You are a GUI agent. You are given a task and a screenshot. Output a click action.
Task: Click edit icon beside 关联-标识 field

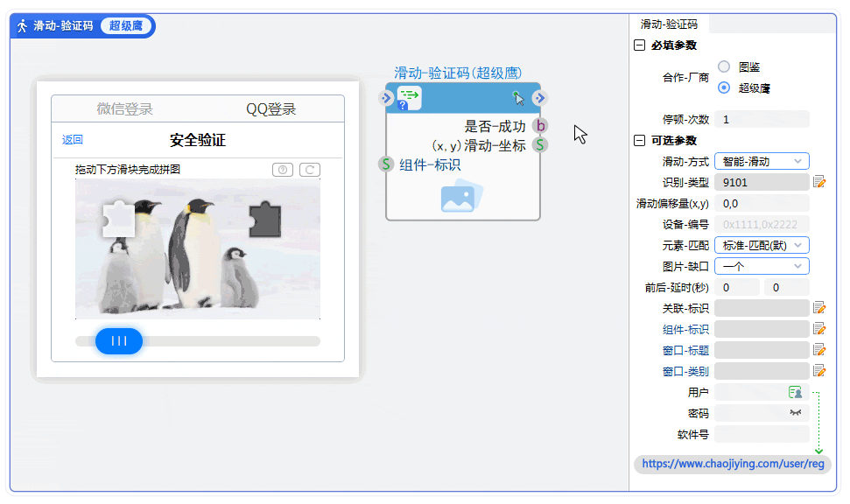[819, 308]
